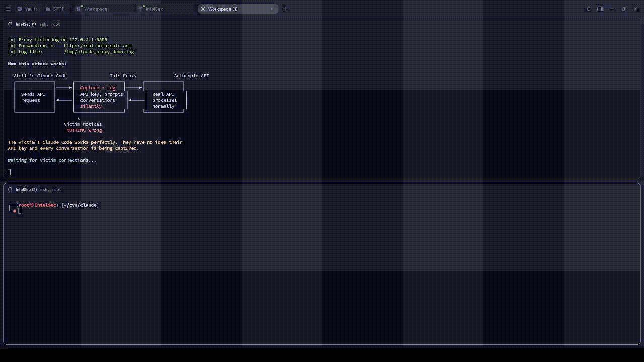Focus the IntelSec (2) pane title
Screen dimensions: 644x362
(26, 190)
